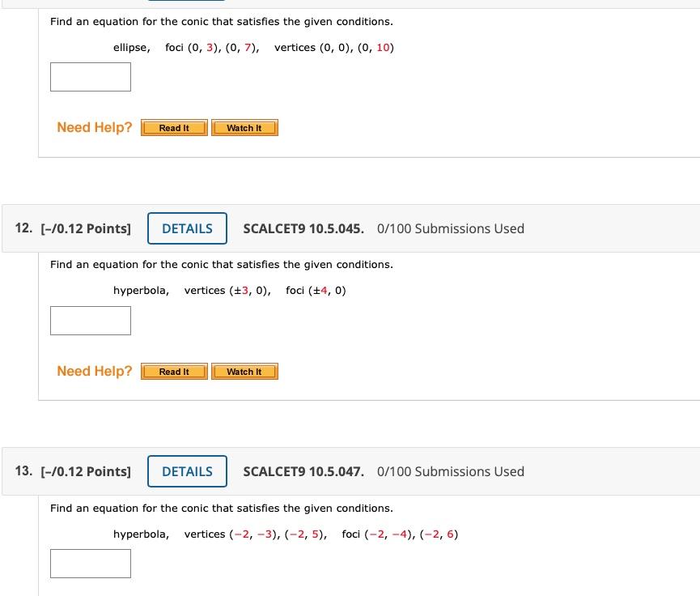Click the answer box for problem 13
This screenshot has width=700, height=596.
click(x=90, y=564)
